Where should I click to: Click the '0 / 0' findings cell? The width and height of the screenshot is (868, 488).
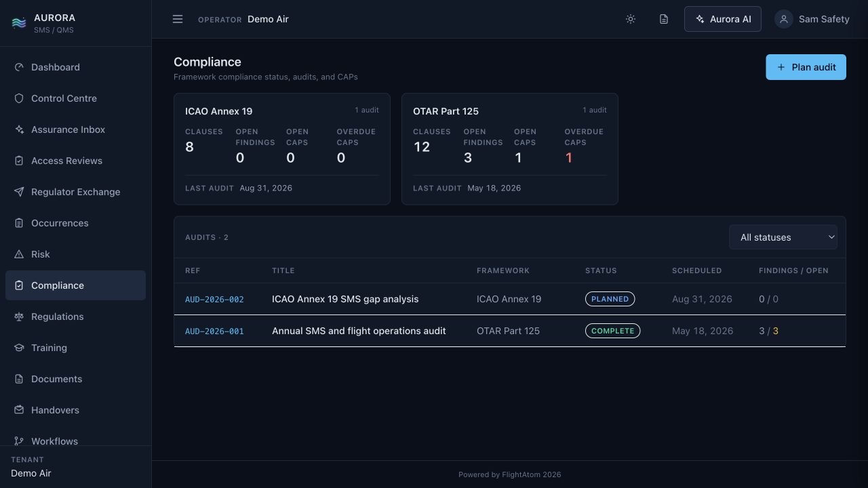[768, 299]
